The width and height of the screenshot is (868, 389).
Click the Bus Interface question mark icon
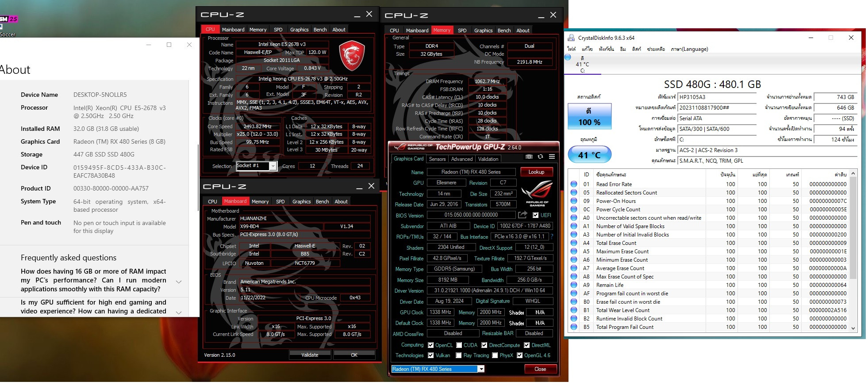552,236
